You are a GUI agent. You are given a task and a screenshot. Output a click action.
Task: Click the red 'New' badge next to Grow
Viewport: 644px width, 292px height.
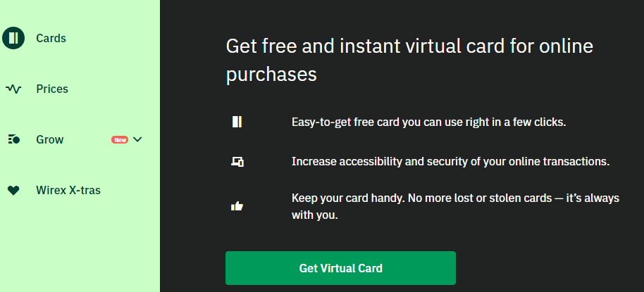point(120,139)
